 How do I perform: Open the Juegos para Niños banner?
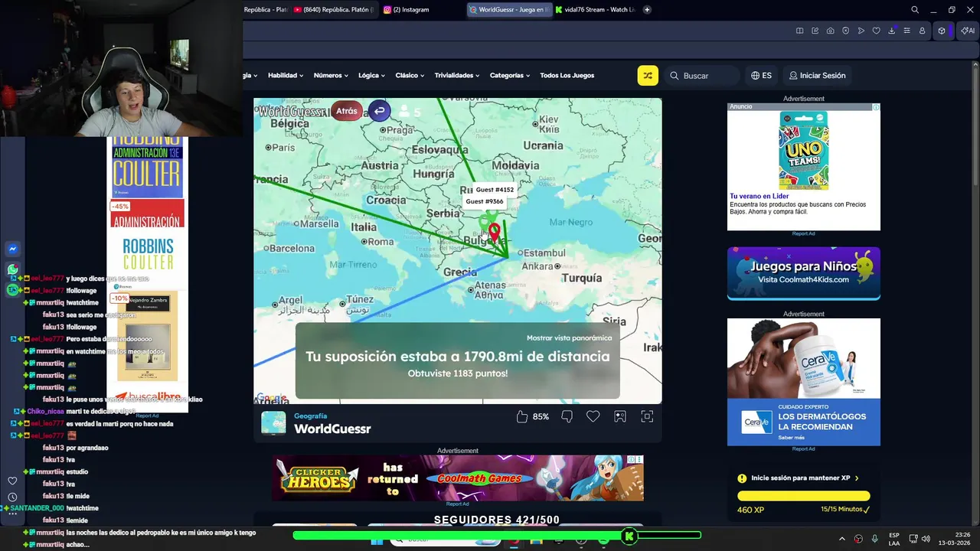point(803,273)
